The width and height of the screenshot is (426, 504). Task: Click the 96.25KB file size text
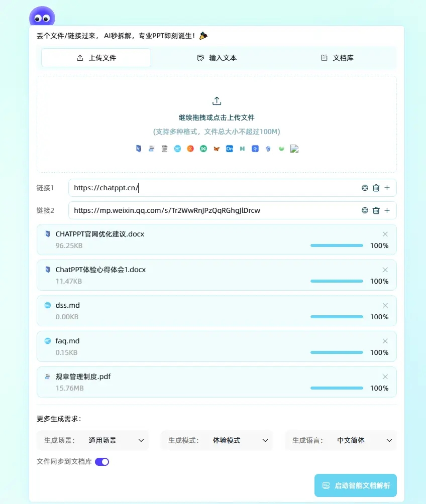coord(69,245)
